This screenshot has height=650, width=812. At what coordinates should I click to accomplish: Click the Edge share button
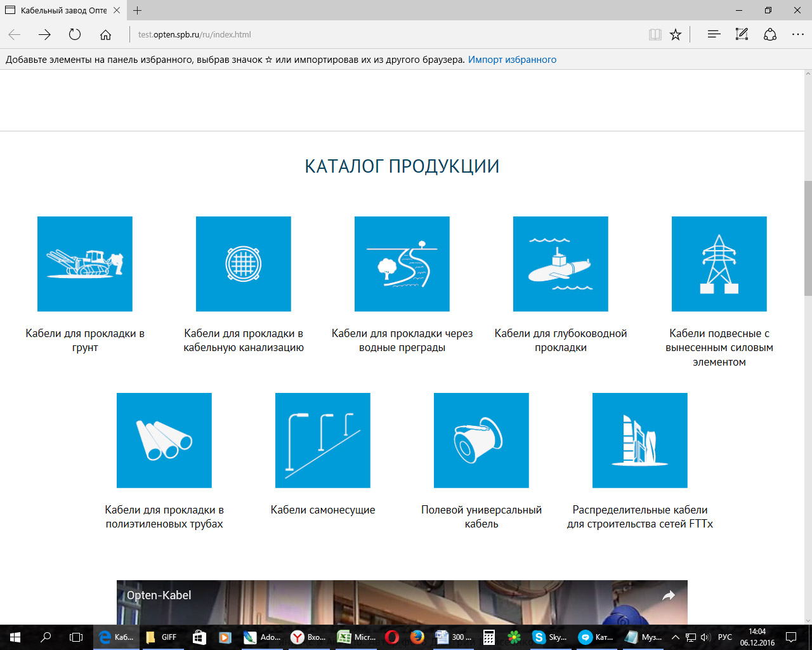pyautogui.click(x=770, y=35)
